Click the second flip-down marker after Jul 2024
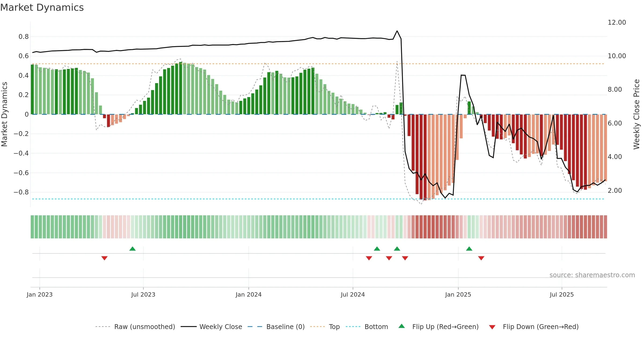 point(389,258)
